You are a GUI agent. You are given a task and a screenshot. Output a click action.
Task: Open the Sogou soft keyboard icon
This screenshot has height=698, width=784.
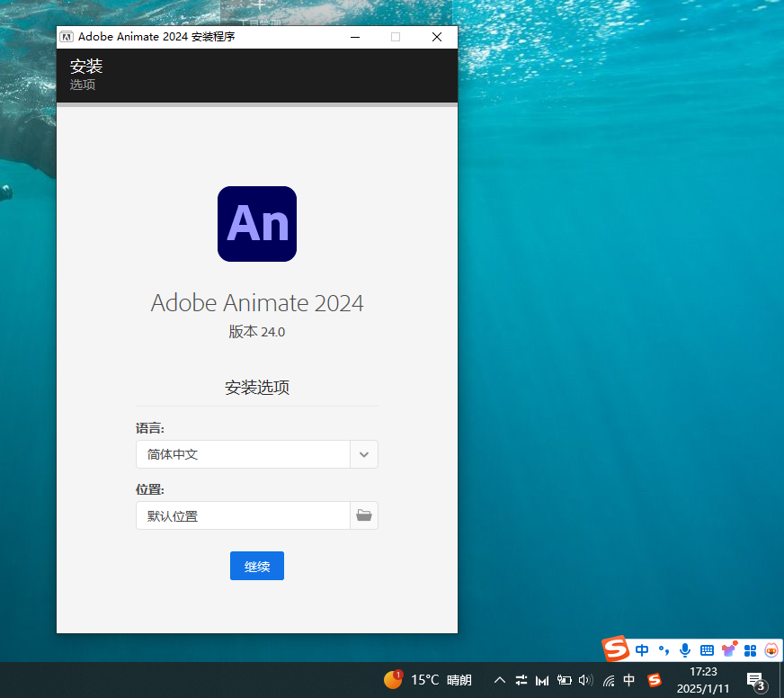(x=707, y=650)
